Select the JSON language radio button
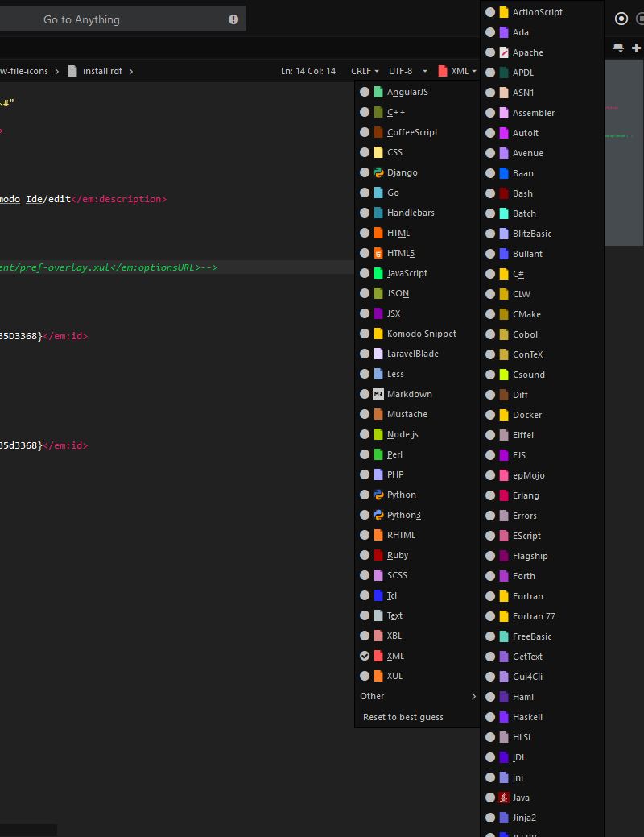Screen dimensions: 644x837 365,293
